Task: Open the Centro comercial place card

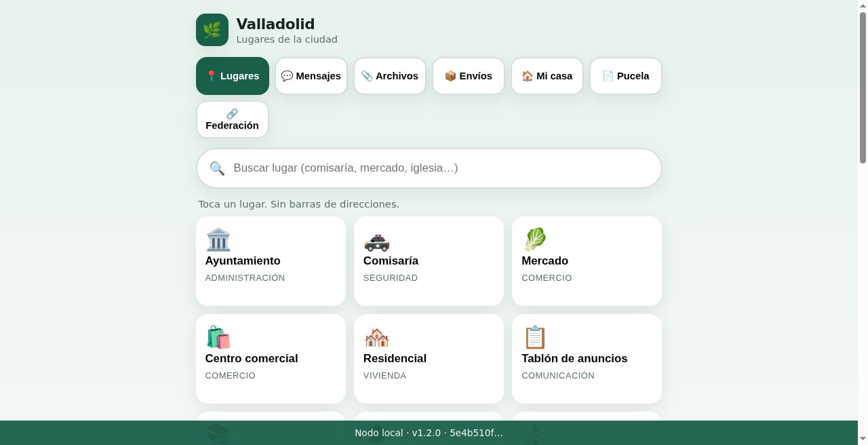Action: [271, 359]
